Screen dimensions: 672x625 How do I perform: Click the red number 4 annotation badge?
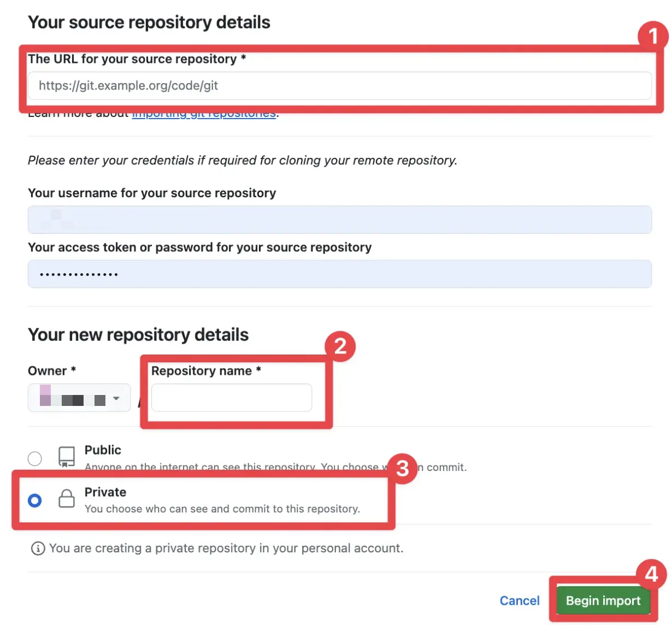[651, 574]
